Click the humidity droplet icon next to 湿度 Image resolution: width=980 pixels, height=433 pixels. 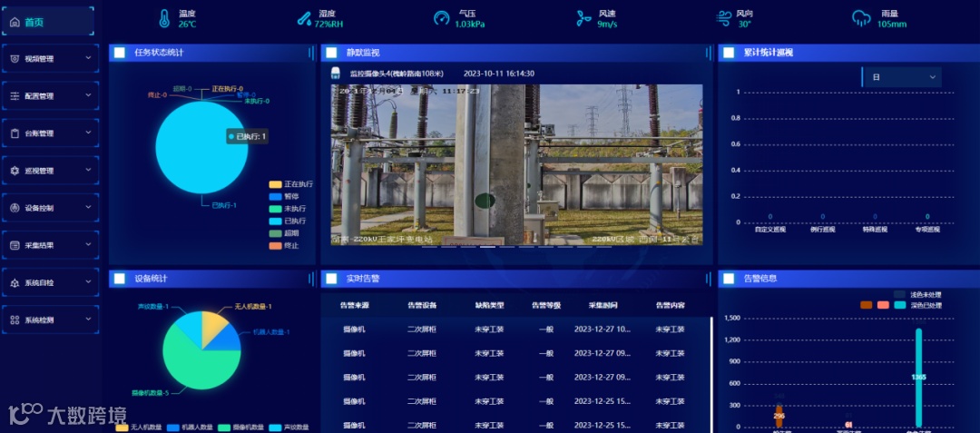tap(304, 19)
